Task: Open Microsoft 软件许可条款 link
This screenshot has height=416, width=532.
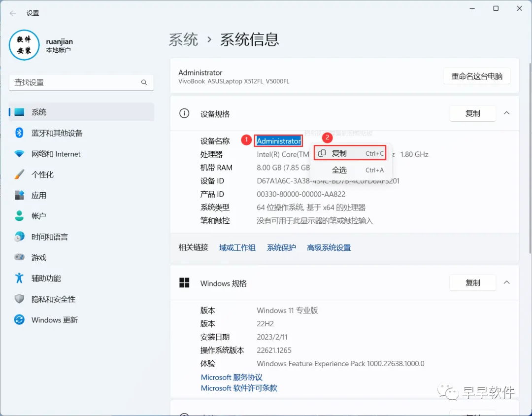Action: pyautogui.click(x=239, y=388)
